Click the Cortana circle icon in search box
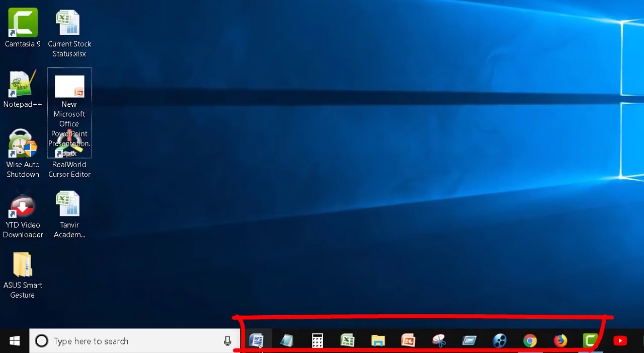 tap(41, 341)
